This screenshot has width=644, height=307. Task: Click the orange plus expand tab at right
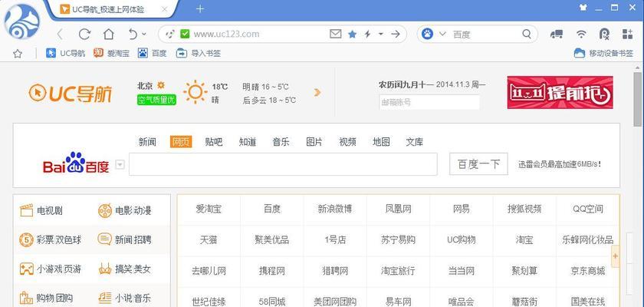pos(615,256)
